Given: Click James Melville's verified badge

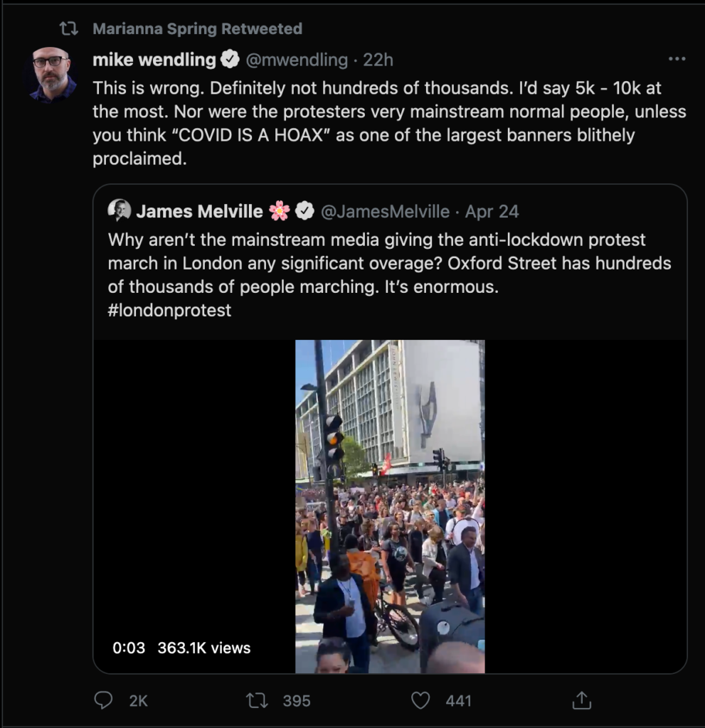Looking at the screenshot, I should [304, 211].
